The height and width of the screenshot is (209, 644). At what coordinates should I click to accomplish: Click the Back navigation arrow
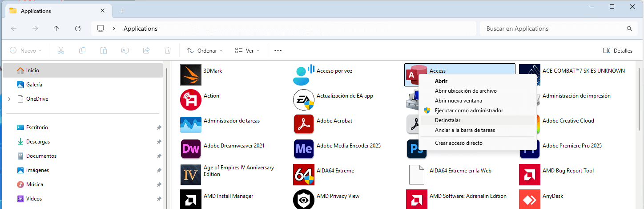click(x=14, y=29)
